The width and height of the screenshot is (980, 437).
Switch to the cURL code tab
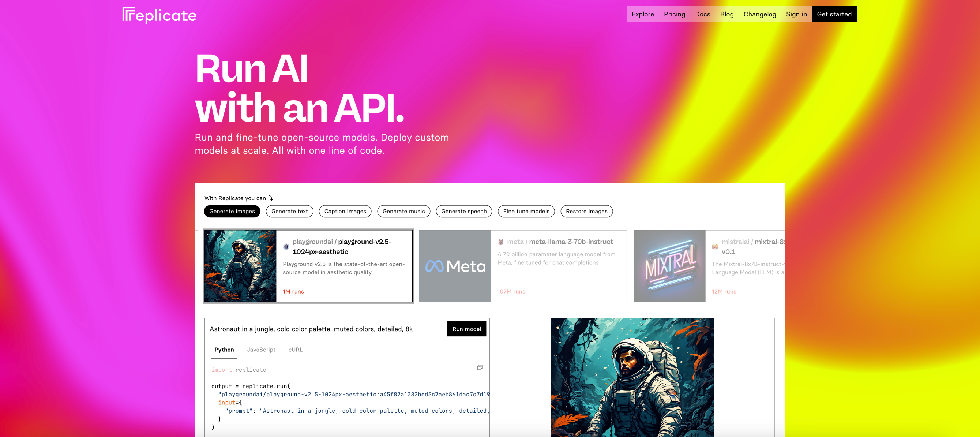click(295, 350)
